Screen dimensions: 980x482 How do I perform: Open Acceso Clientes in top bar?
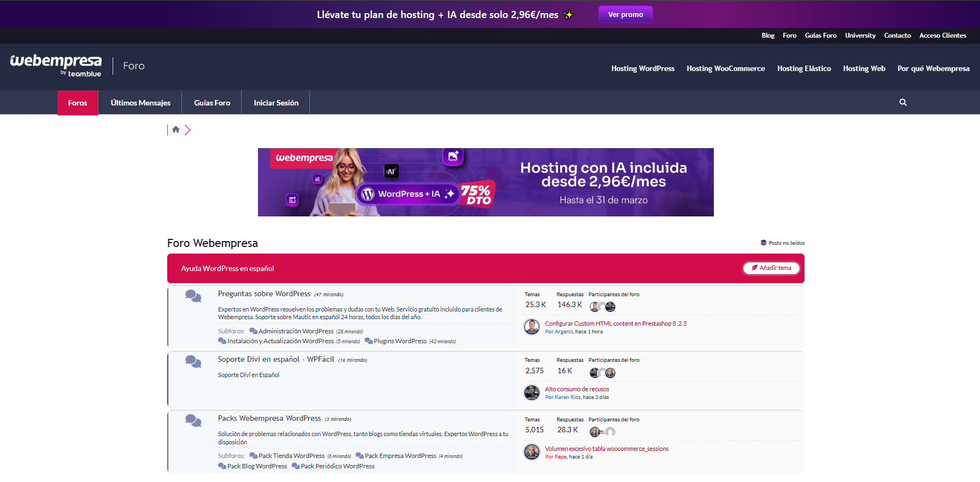[x=942, y=36]
